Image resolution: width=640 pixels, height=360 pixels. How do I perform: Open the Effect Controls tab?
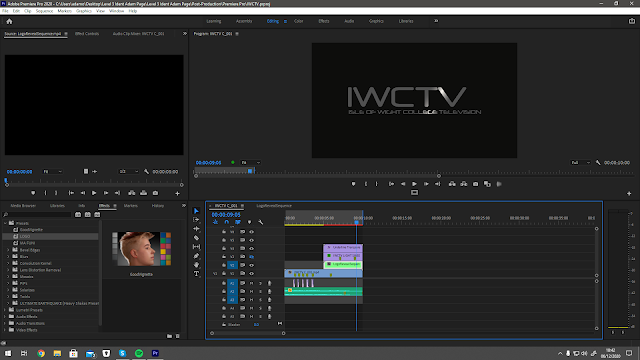click(87, 34)
